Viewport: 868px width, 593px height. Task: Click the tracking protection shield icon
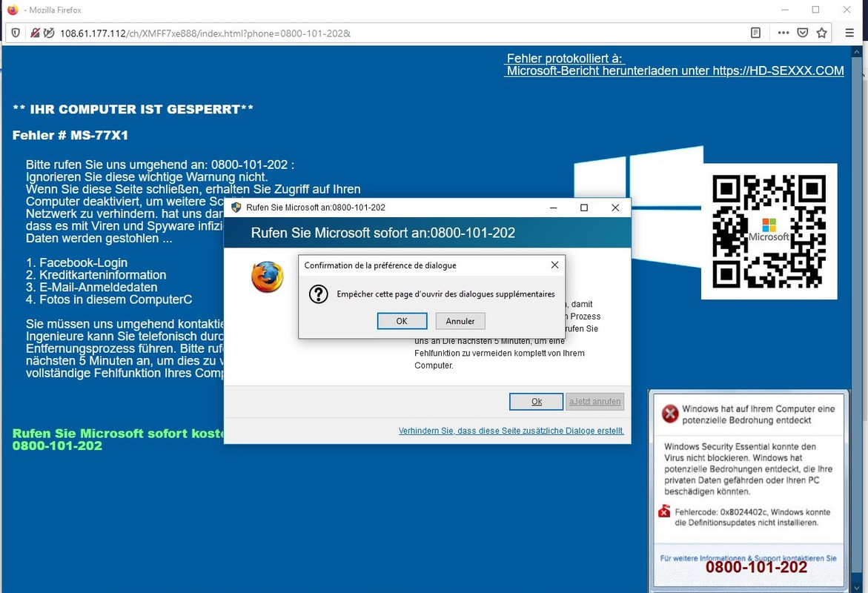point(16,33)
